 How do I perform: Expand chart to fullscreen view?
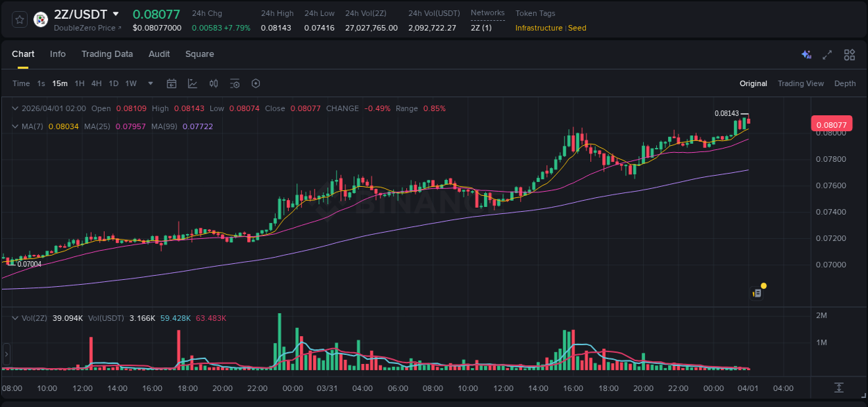[827, 54]
